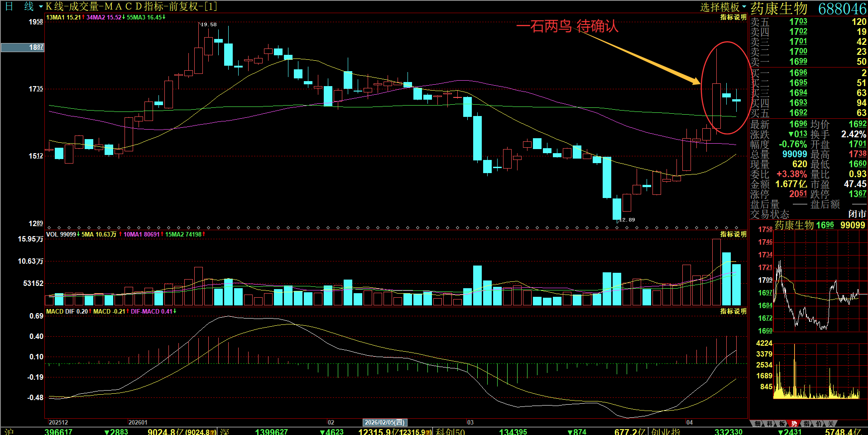868x435 pixels.
Task: Click the 最高 value 17.38
Action: click(858, 154)
